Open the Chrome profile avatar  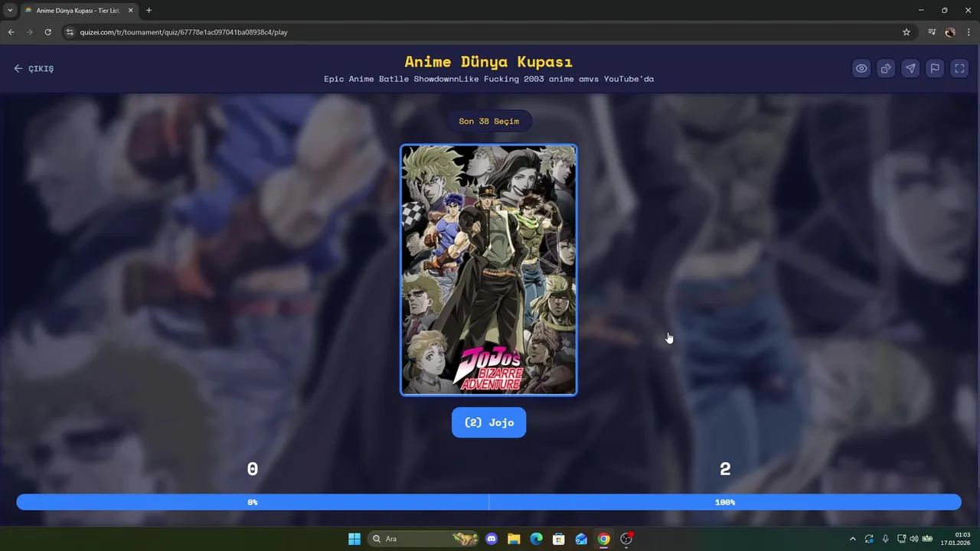coord(950,32)
